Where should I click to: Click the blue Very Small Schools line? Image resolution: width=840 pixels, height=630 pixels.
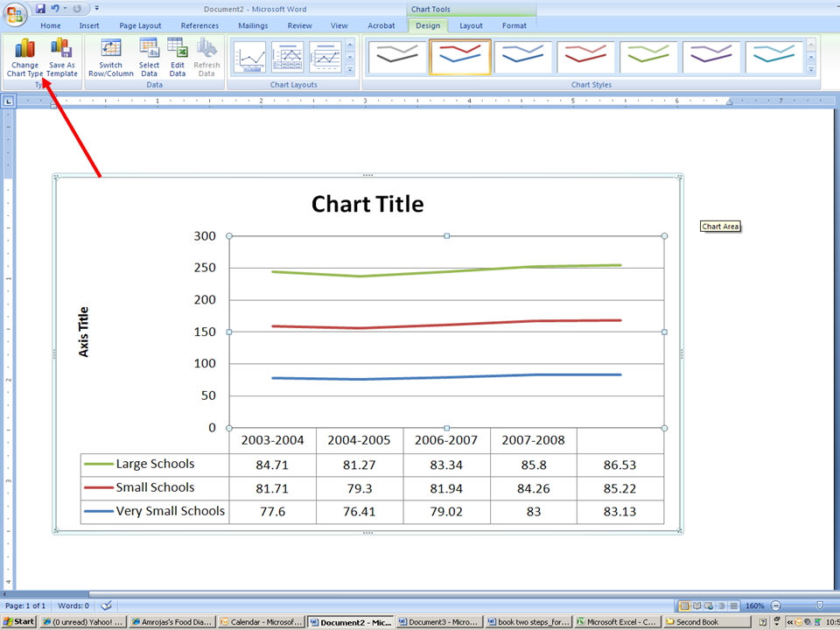(446, 377)
